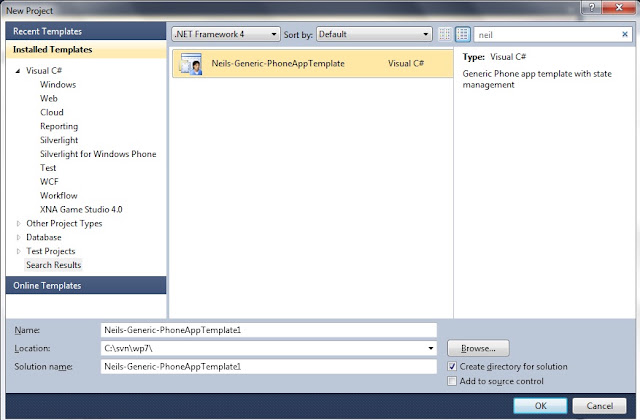This screenshot has width=640, height=420.
Task: Open the Sort by Default dropdown
Action: 374,34
